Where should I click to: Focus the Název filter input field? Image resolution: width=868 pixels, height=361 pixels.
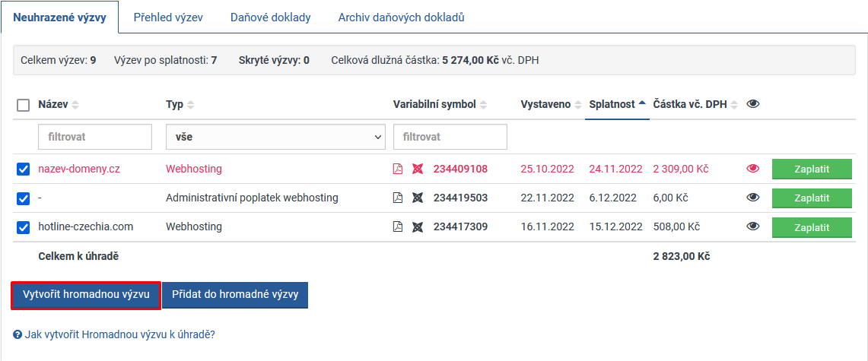(x=94, y=137)
